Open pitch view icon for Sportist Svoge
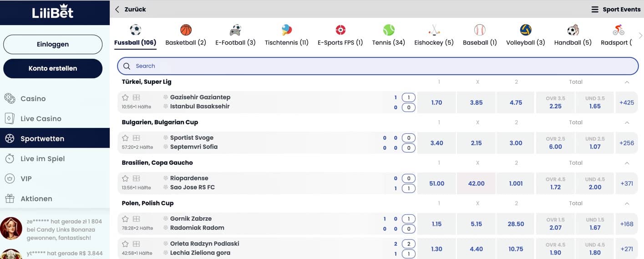Viewport: 644px width, 259px height. pos(137,138)
